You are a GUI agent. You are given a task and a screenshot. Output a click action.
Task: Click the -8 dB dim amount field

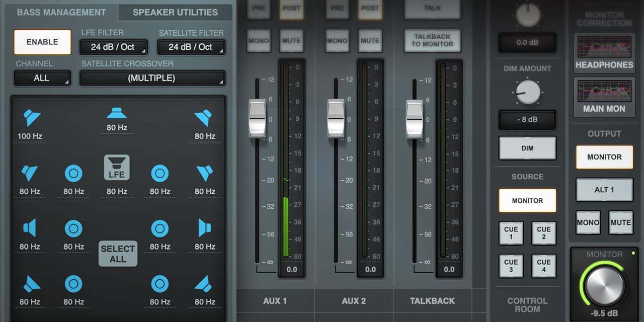527,120
